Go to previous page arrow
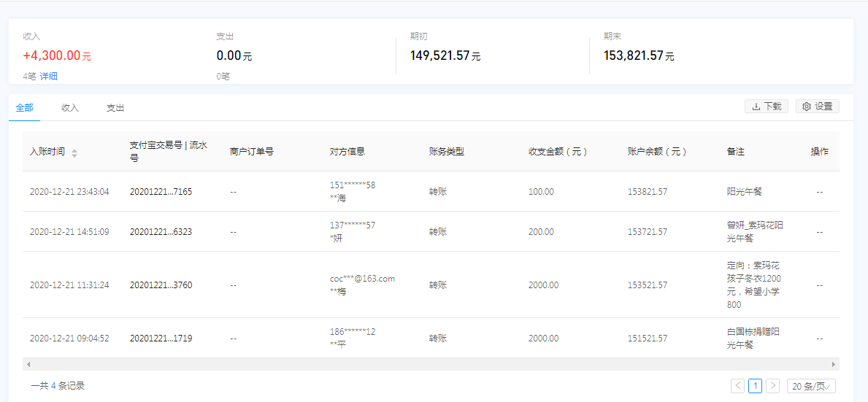The width and height of the screenshot is (868, 402). click(737, 386)
